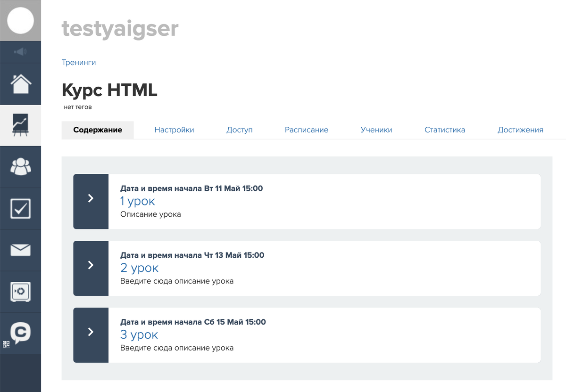The image size is (566, 392).
Task: Click the нет тегов tags label
Action: 78,107
